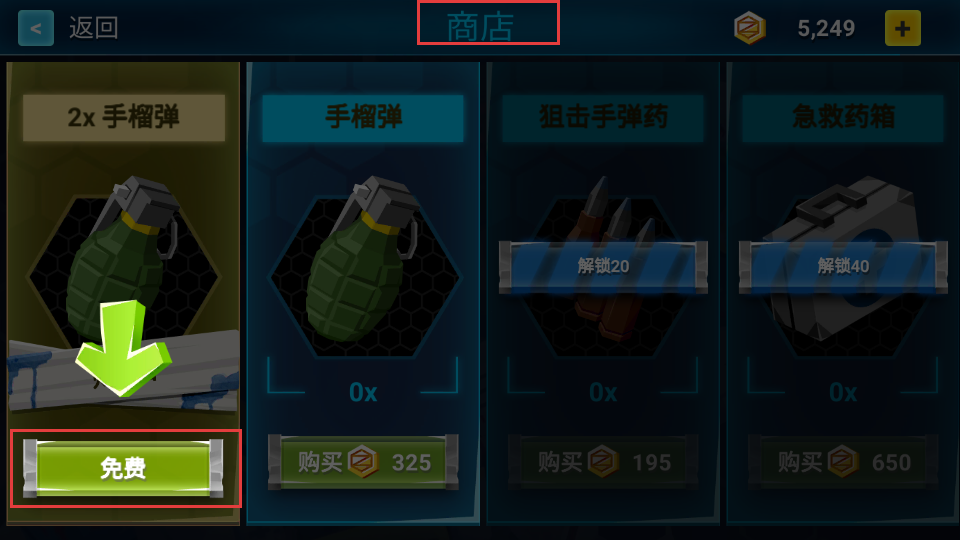Tap the yellow plus add-coins icon
960x540 pixels.
pyautogui.click(x=902, y=28)
